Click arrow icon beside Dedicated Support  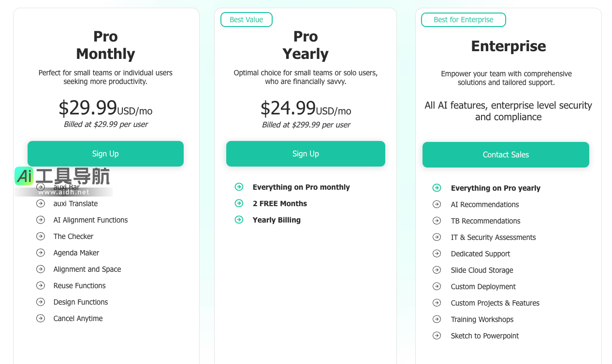tap(437, 253)
